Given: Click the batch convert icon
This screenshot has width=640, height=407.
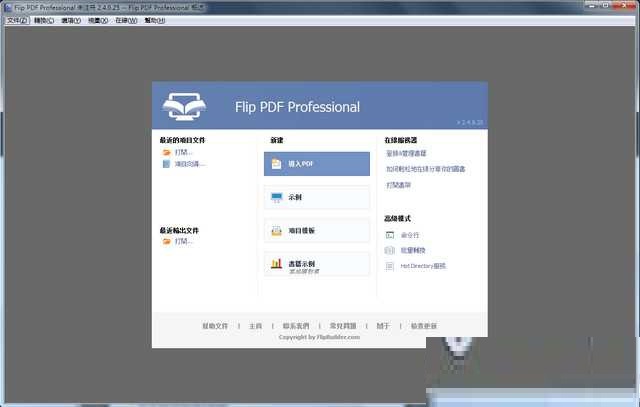Looking at the screenshot, I should point(390,250).
